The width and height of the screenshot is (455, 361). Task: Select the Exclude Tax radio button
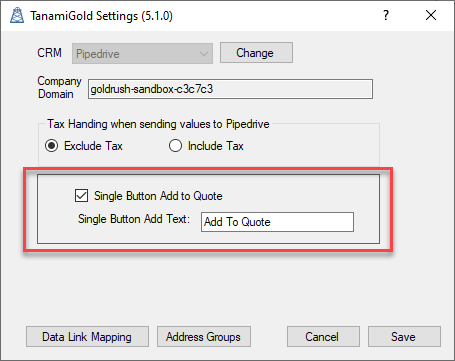(x=52, y=146)
